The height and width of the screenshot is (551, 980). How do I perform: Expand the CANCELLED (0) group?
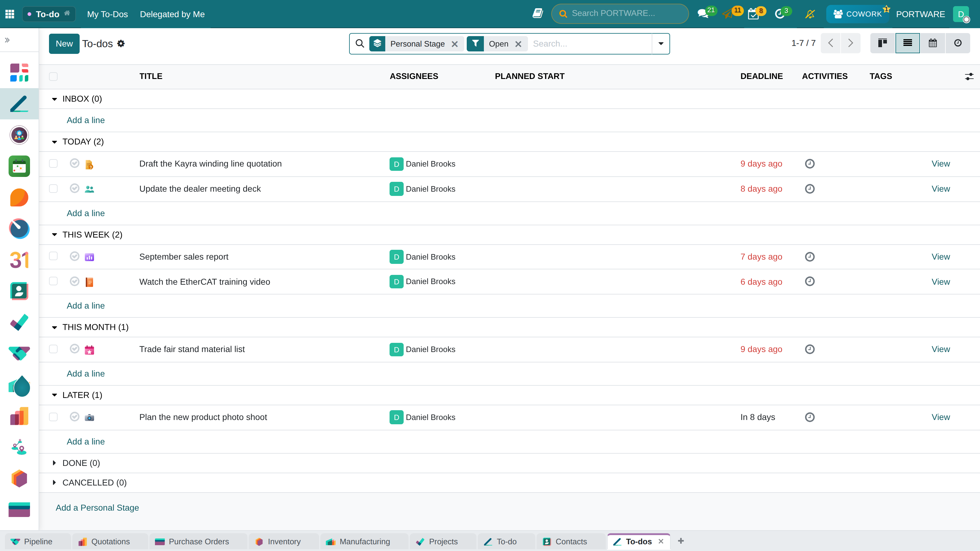click(55, 482)
